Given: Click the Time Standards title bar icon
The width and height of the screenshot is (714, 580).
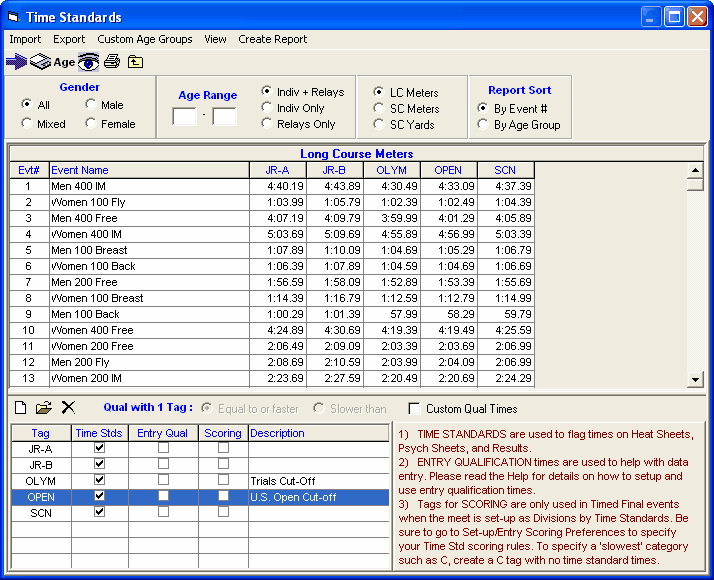Looking at the screenshot, I should (x=13, y=17).
